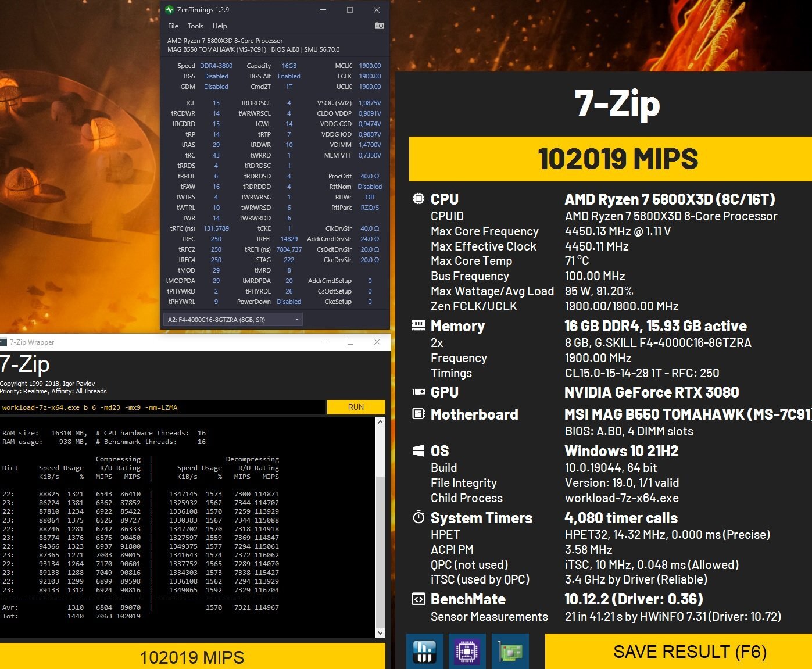This screenshot has height=669, width=812.
Task: Minimize the ZenTimings window
Action: click(324, 10)
